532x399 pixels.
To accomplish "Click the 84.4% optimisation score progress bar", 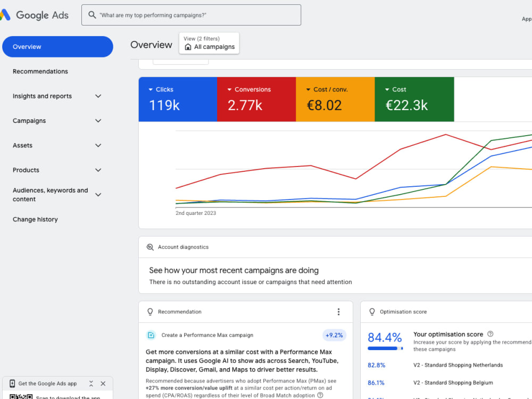I will [x=385, y=348].
